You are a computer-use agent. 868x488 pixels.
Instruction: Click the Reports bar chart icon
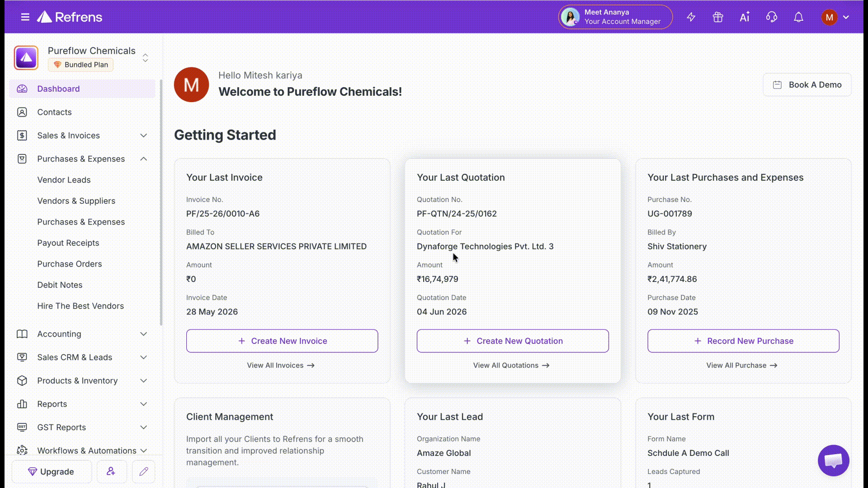(22, 404)
